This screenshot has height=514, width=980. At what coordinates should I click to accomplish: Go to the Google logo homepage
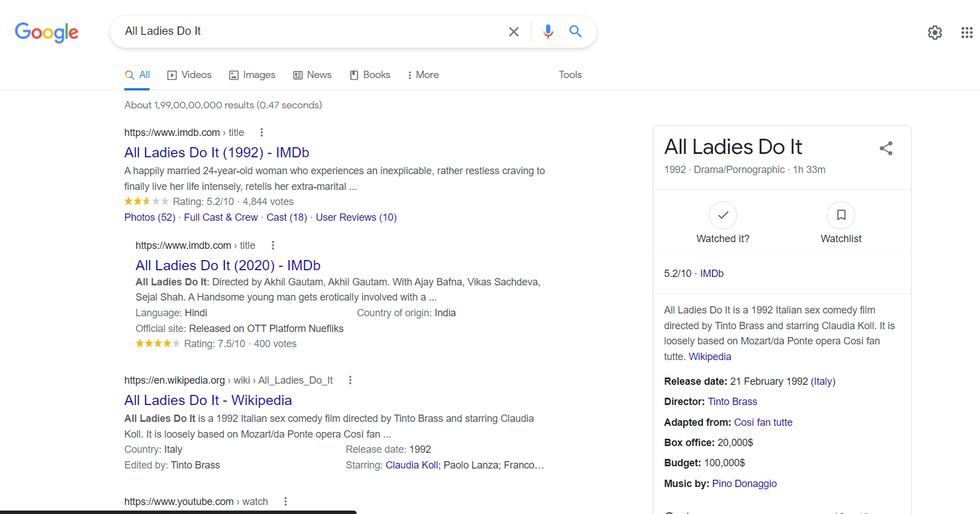(47, 33)
